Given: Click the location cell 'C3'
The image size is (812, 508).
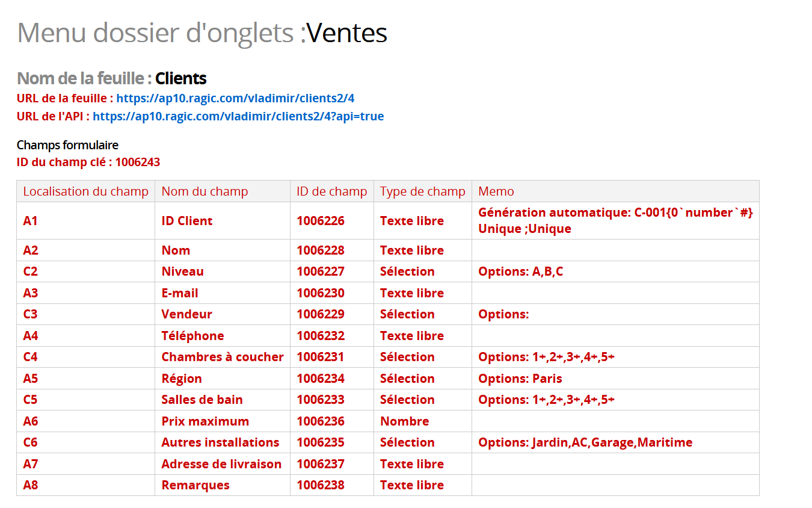Looking at the screenshot, I should [85, 314].
